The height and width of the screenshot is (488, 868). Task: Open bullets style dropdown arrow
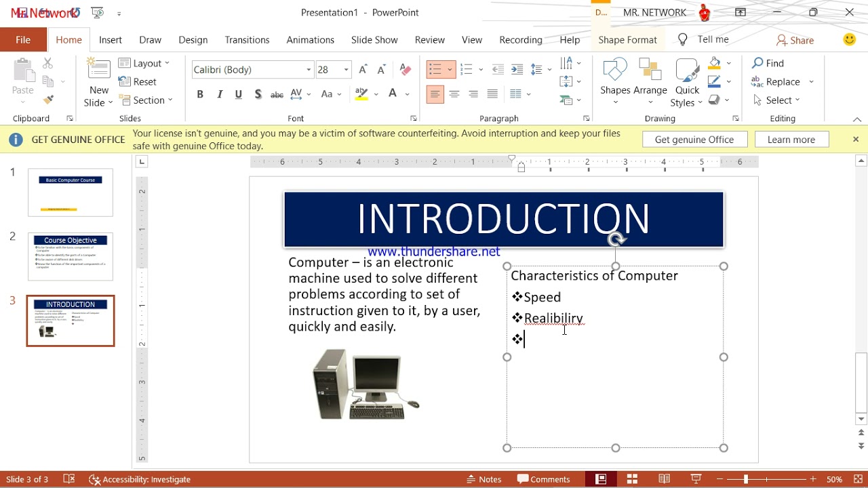[x=450, y=70]
